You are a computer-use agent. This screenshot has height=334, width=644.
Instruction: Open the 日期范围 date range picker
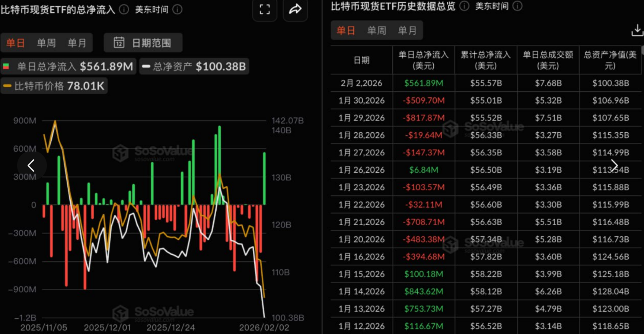[143, 43]
